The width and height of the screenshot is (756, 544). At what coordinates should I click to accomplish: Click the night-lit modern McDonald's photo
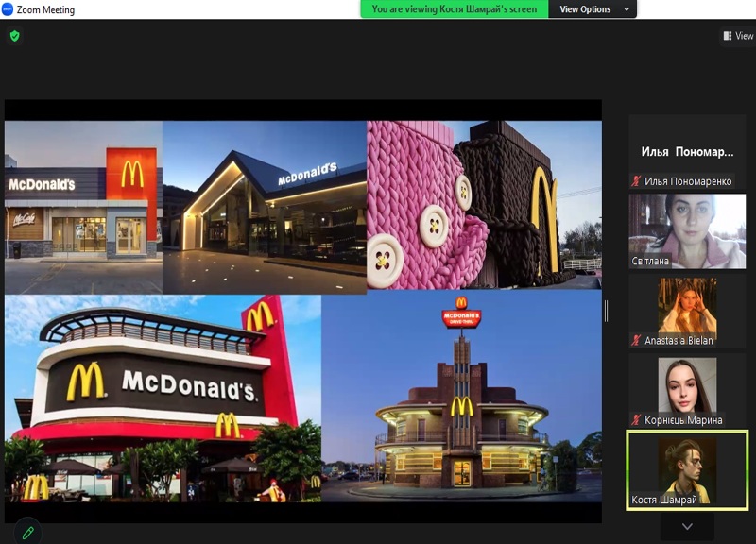point(265,207)
